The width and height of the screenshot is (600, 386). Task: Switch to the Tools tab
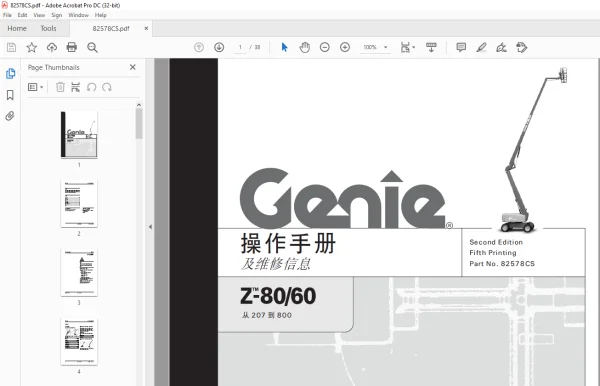48,28
